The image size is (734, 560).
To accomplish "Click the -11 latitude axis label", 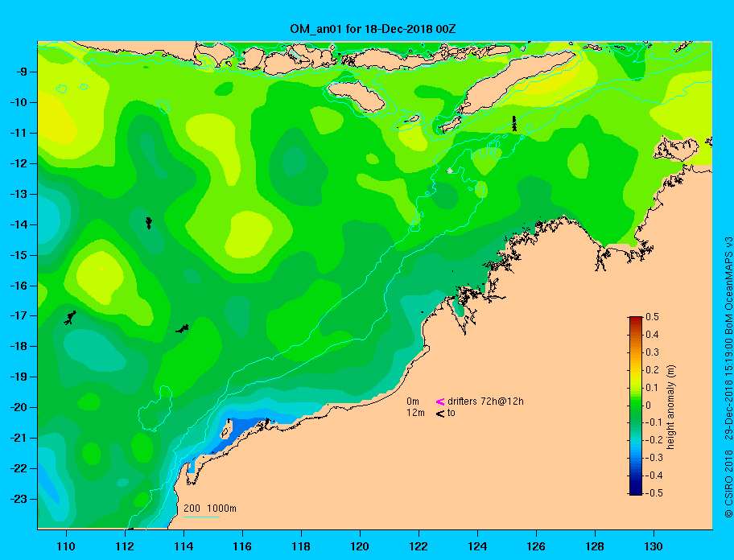I will coord(19,133).
